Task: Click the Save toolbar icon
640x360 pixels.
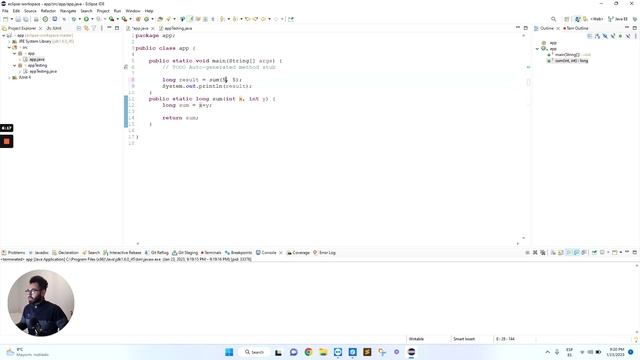Action: 18,19
